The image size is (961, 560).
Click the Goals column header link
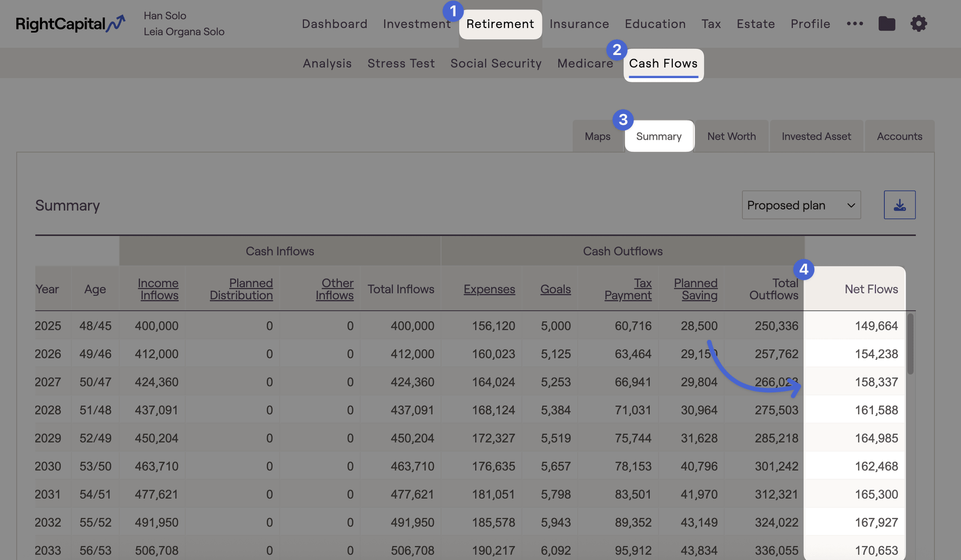point(555,289)
